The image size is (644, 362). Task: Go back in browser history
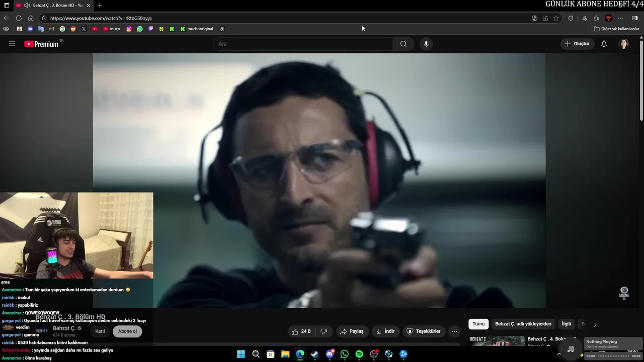[7, 18]
